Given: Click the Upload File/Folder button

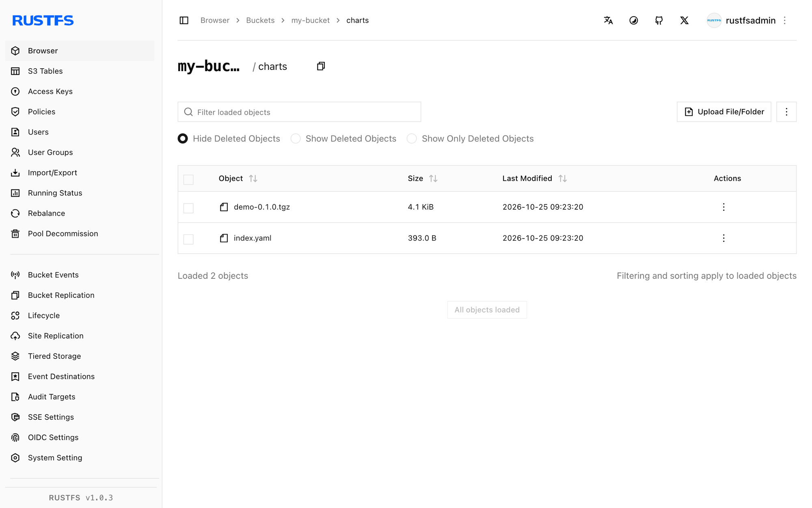Looking at the screenshot, I should [724, 112].
